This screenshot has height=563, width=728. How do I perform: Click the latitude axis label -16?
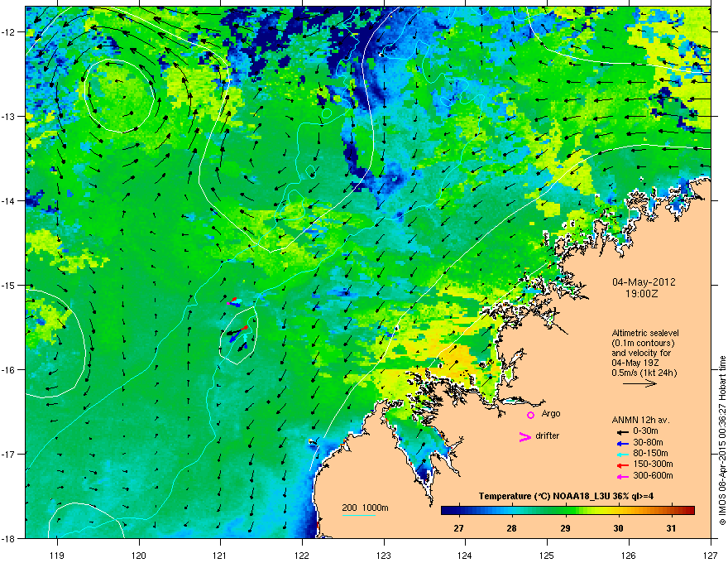tap(9, 370)
